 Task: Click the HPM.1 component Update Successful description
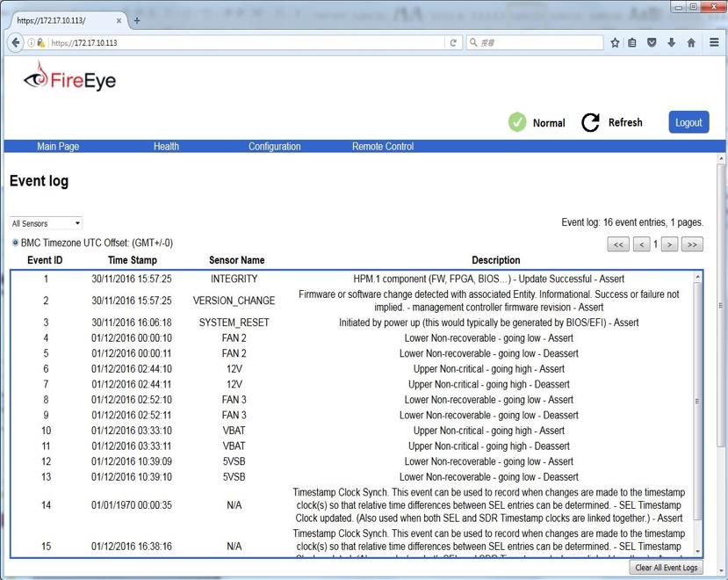coord(489,279)
